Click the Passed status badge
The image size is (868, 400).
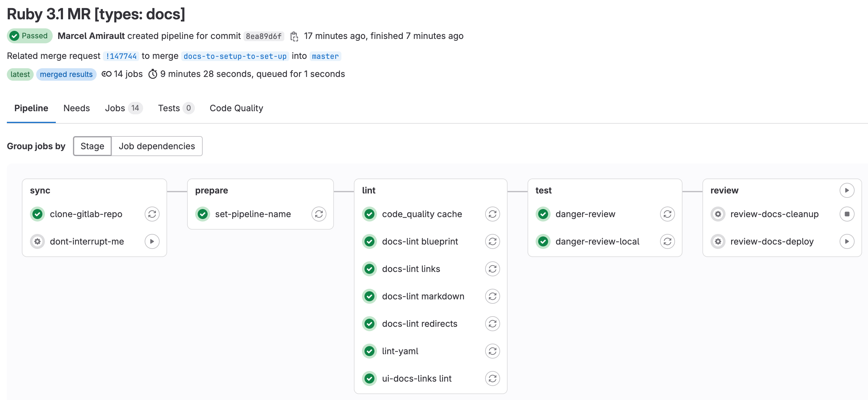click(29, 35)
